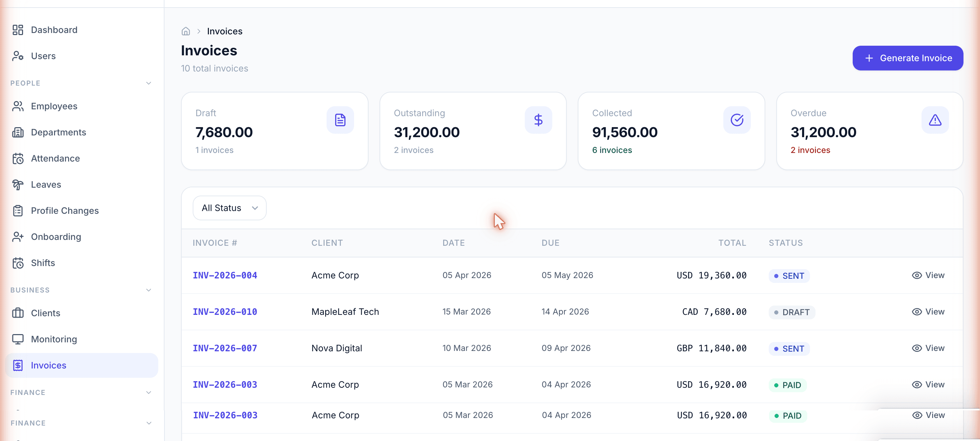The image size is (980, 441).
Task: Collapse the BUSINESS sidebar section
Action: coord(149,290)
